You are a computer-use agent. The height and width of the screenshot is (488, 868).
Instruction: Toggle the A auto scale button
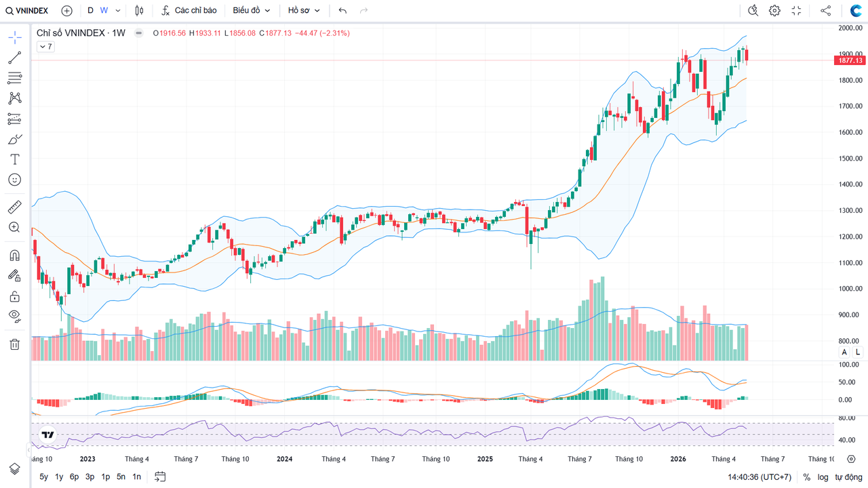point(844,352)
